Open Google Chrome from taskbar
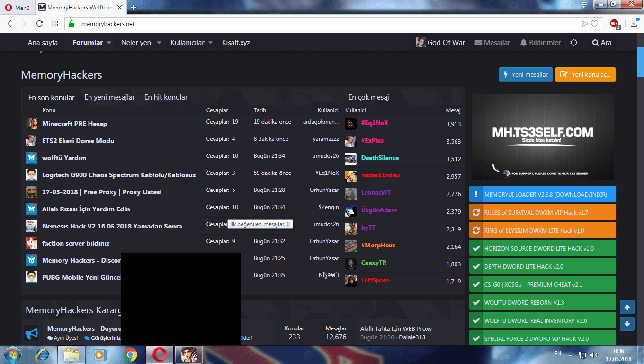The height and width of the screenshot is (364, 644). coord(130,354)
